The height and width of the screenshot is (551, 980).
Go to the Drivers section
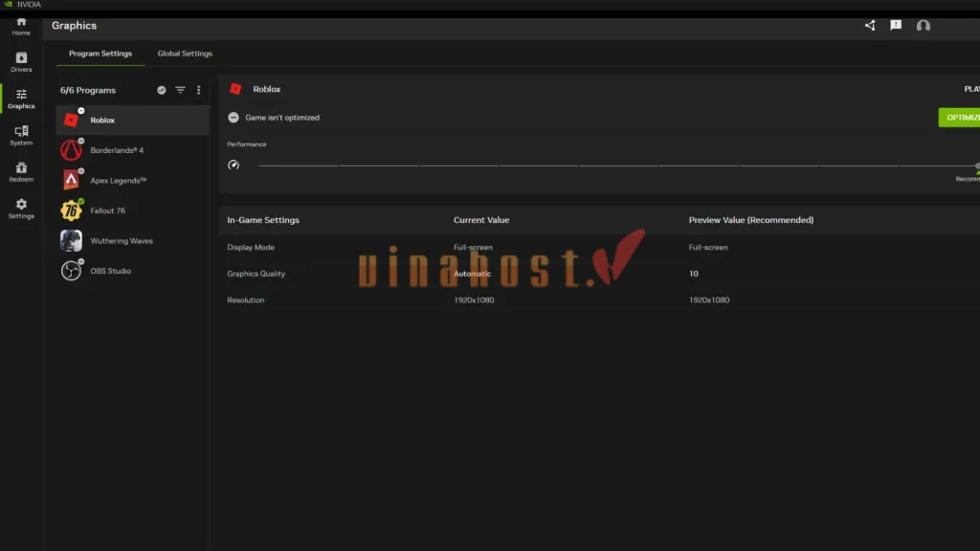click(21, 62)
